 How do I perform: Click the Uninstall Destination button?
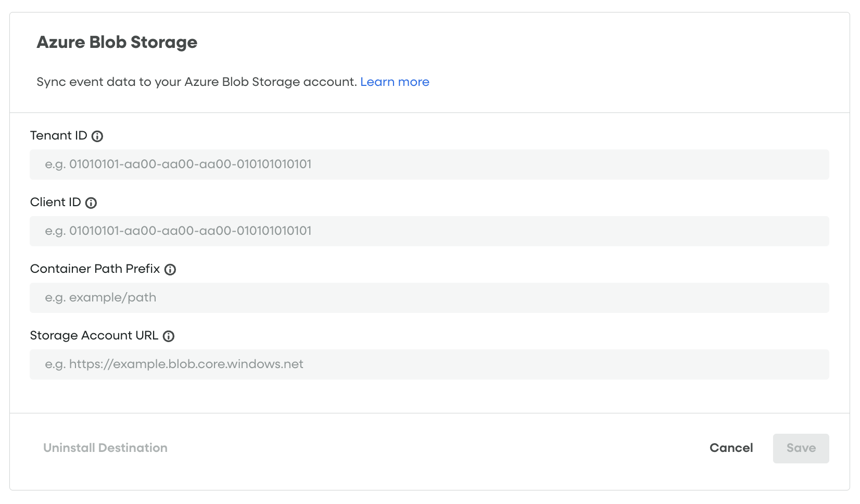tap(105, 448)
